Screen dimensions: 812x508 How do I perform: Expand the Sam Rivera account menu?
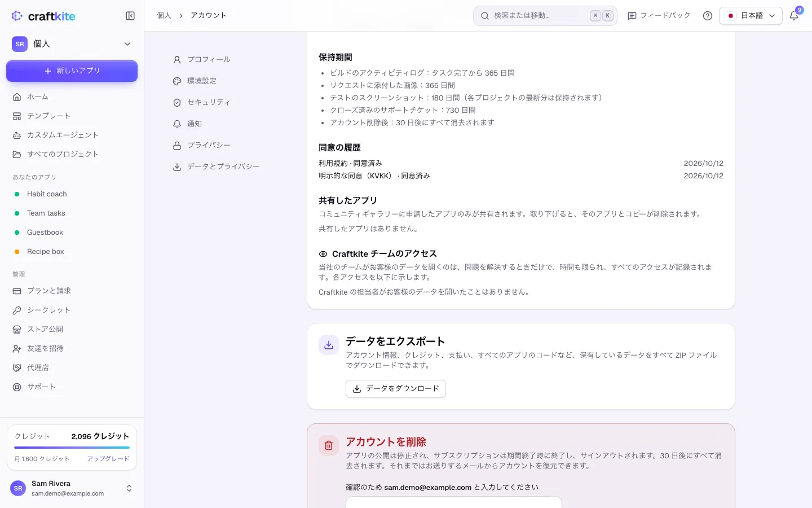click(x=72, y=488)
